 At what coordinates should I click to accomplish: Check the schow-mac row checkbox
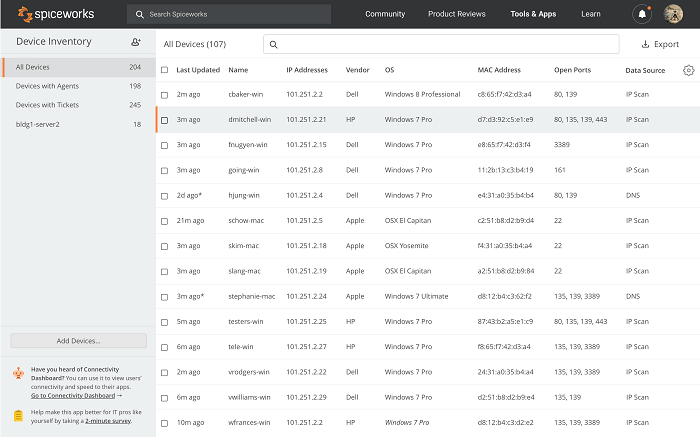[x=164, y=221]
